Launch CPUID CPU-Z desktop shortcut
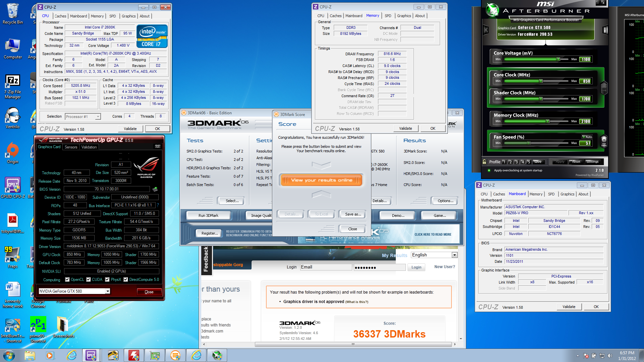This screenshot has width=644, height=362. [13, 188]
